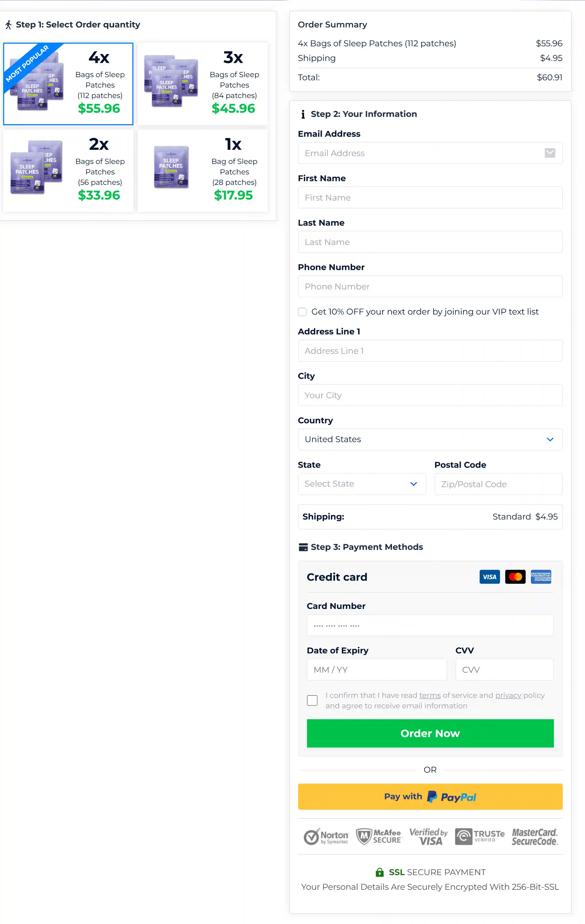Click the green Order Now button
585x924 pixels.
click(430, 733)
